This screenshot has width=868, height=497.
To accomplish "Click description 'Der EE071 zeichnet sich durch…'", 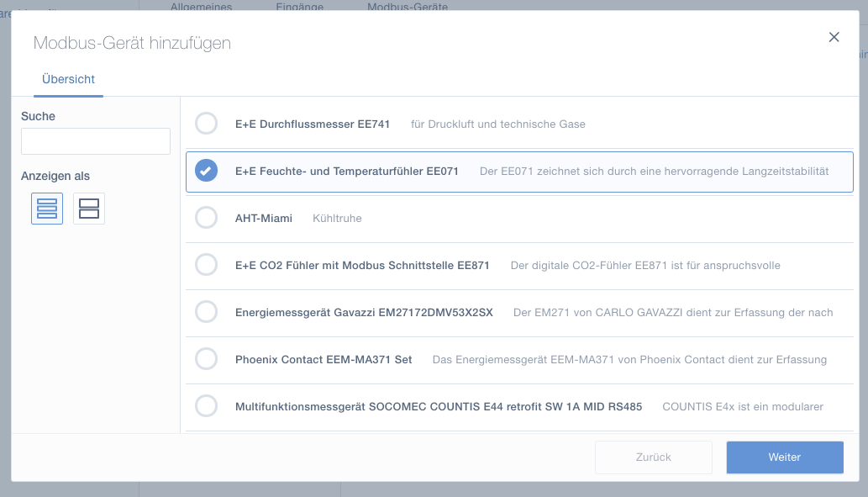I will [655, 172].
